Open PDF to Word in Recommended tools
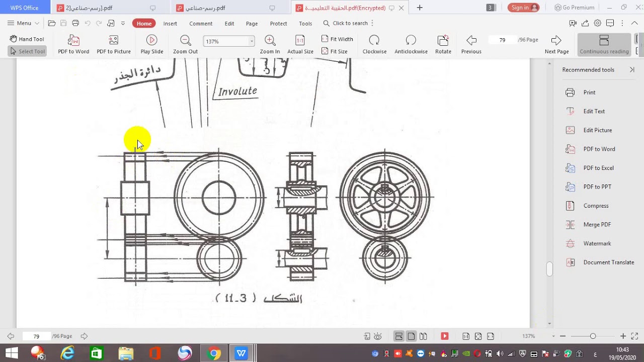Screen dimensions: 644x362 click(x=598, y=149)
